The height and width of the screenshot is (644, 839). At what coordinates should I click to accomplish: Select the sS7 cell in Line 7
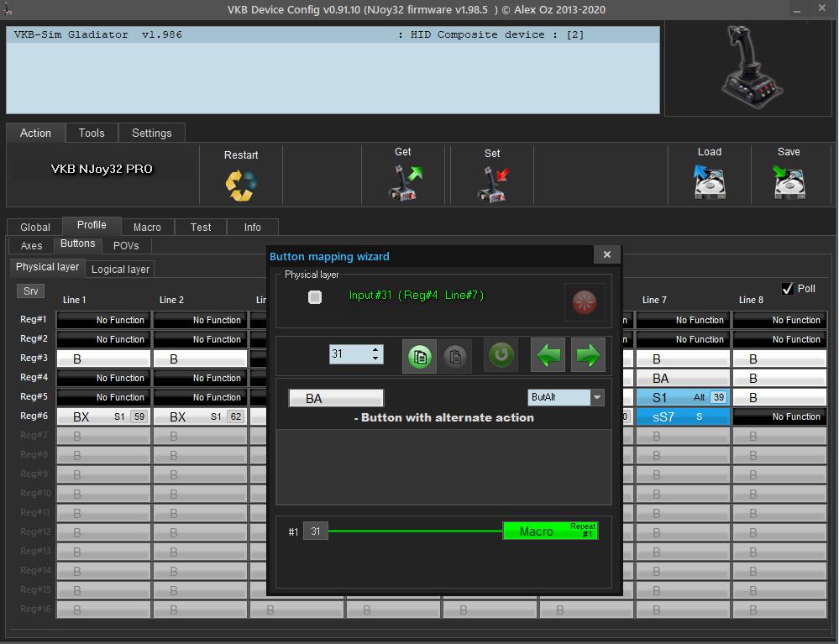click(683, 416)
